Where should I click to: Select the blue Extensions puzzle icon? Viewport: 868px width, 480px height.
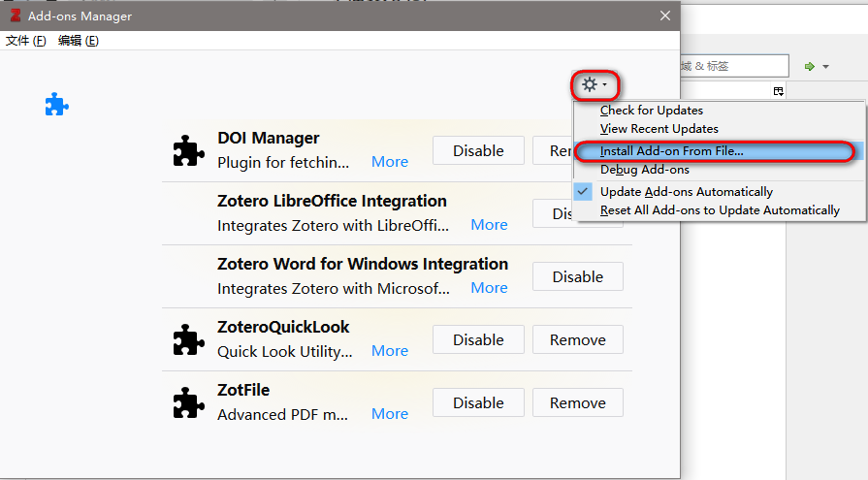[57, 104]
